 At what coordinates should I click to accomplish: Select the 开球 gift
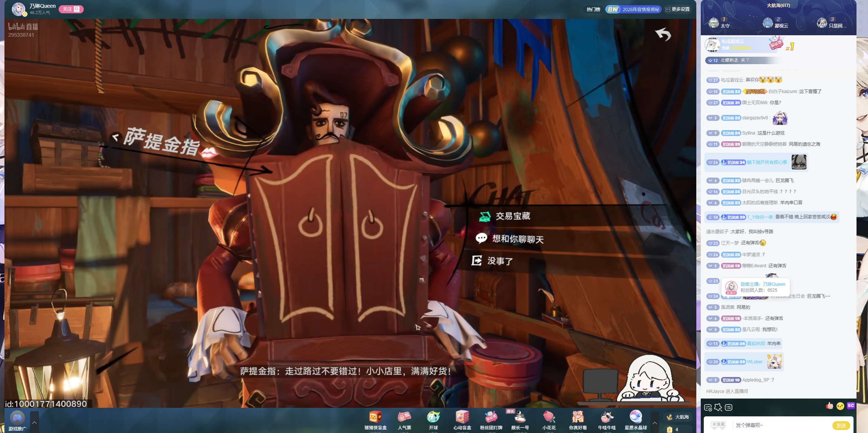pyautogui.click(x=433, y=421)
